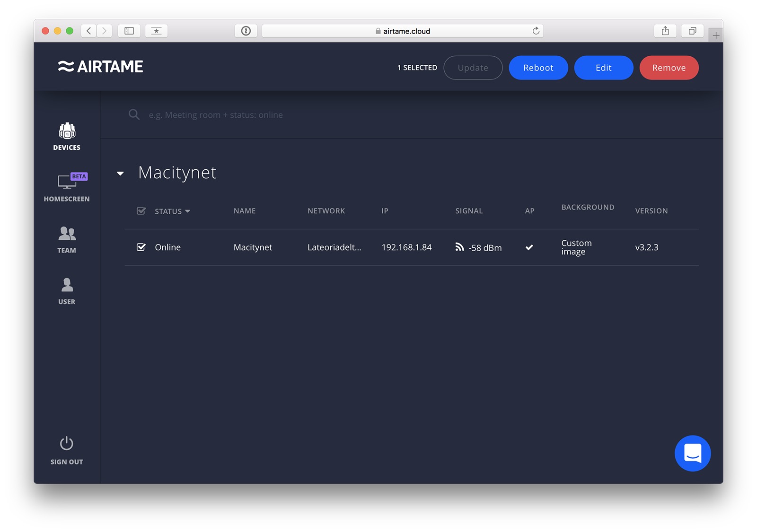The image size is (757, 532).
Task: Click the Online status cell
Action: (x=168, y=247)
